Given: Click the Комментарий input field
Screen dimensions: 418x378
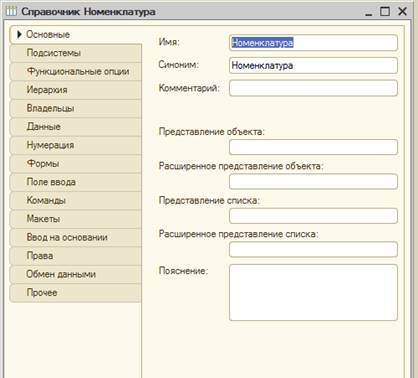Looking at the screenshot, I should [x=313, y=88].
